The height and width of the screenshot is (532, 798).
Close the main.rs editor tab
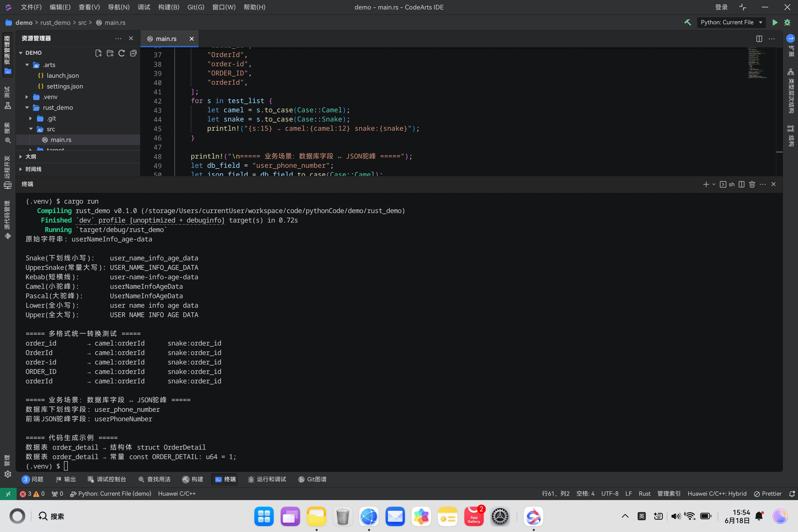(191, 39)
